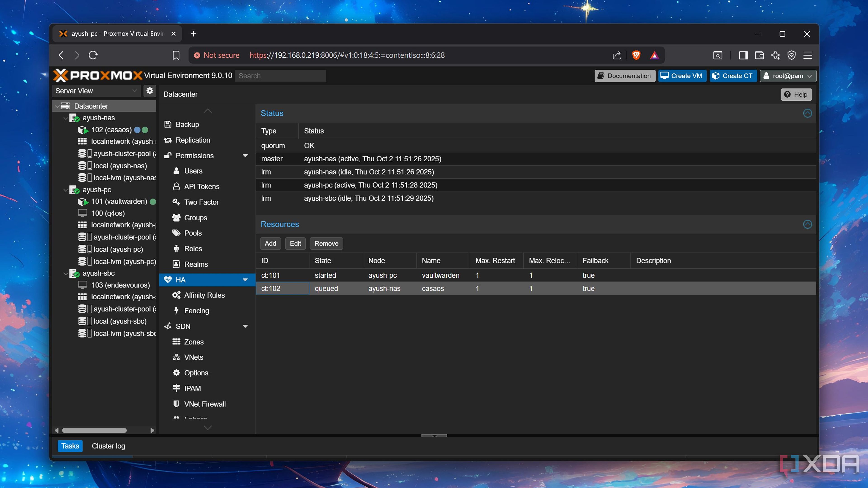Click the share page icon in address bar
Screen dimensions: 868x488
(617, 55)
